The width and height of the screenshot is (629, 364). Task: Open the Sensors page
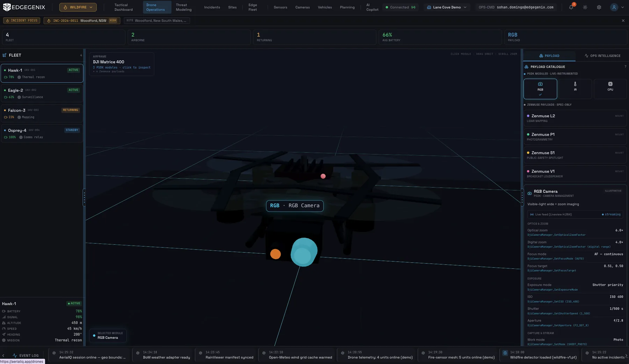[x=280, y=7]
